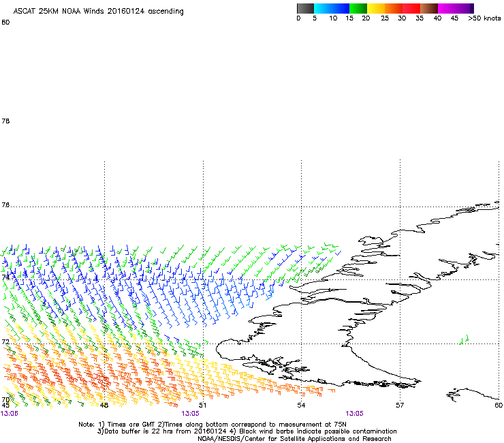Viewport: 504px width, 443px height.
Task: Click the latitude label 78 on the left axis
Action: click(x=5, y=121)
